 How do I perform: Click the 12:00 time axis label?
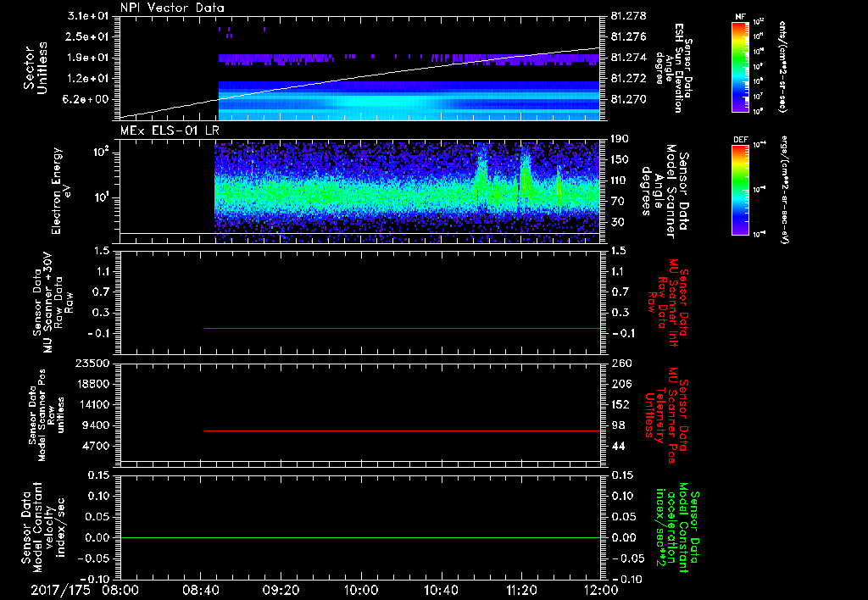[x=601, y=590]
